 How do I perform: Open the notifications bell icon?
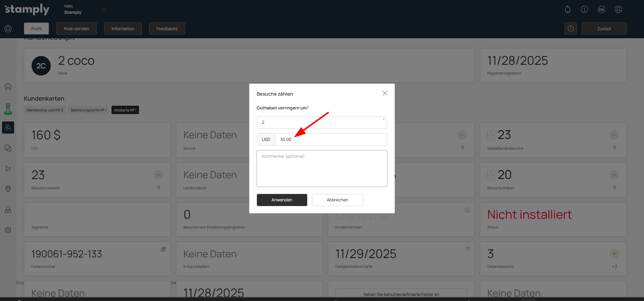(x=567, y=9)
